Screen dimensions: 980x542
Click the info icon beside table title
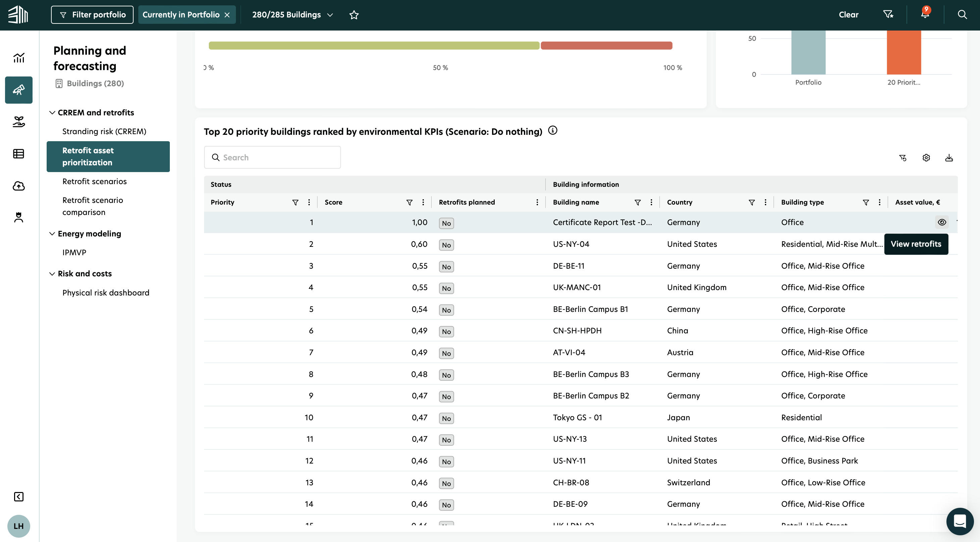[x=552, y=130]
